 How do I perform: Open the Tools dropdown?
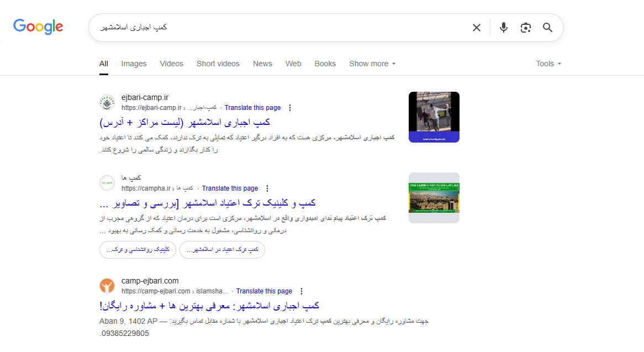(x=548, y=64)
